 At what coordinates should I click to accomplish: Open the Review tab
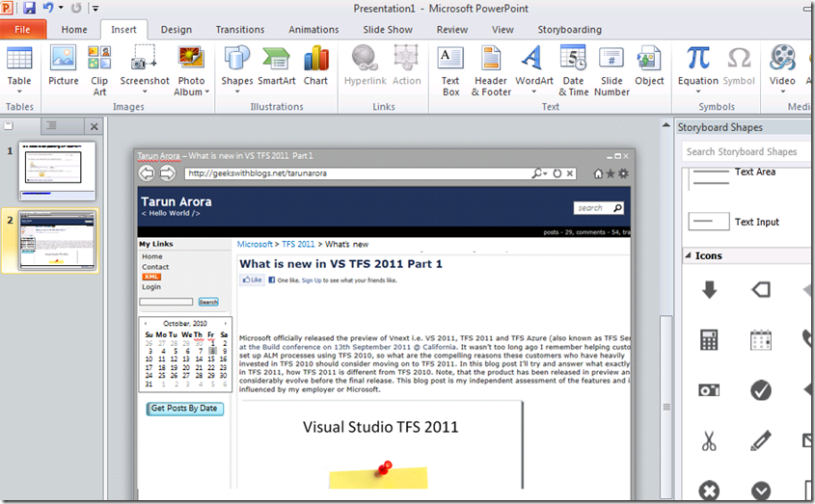452,30
